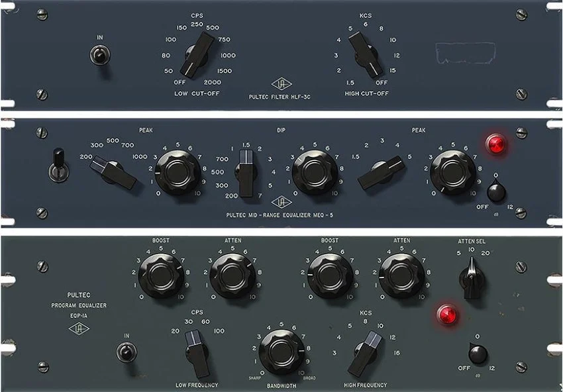Set low cut-off to 750 CPS
The height and width of the screenshot is (392, 563).
224,40
